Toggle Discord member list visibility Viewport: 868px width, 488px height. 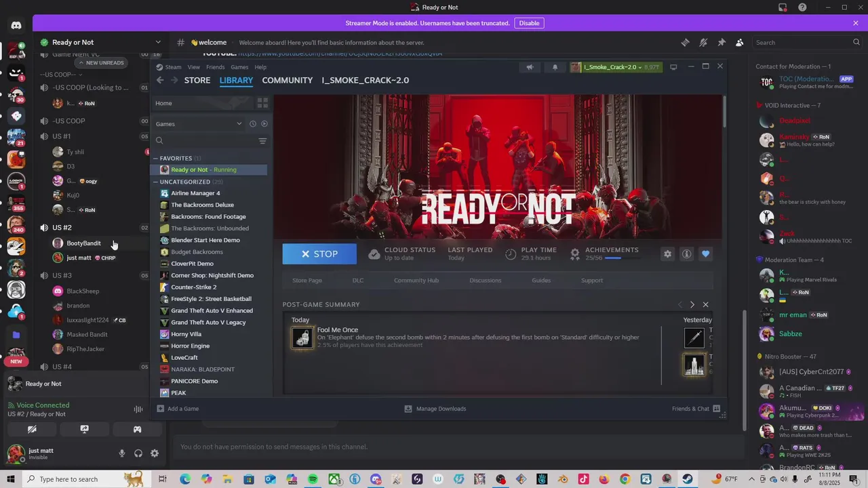tap(740, 42)
